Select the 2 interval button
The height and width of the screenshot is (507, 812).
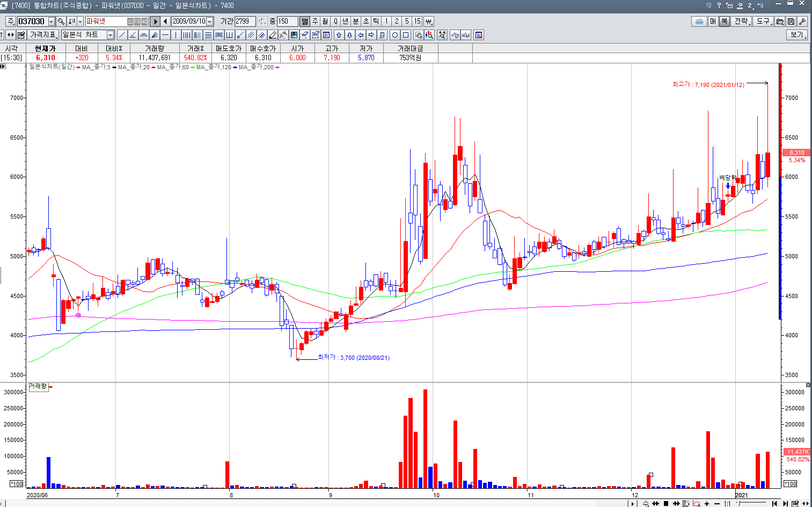pos(397,21)
